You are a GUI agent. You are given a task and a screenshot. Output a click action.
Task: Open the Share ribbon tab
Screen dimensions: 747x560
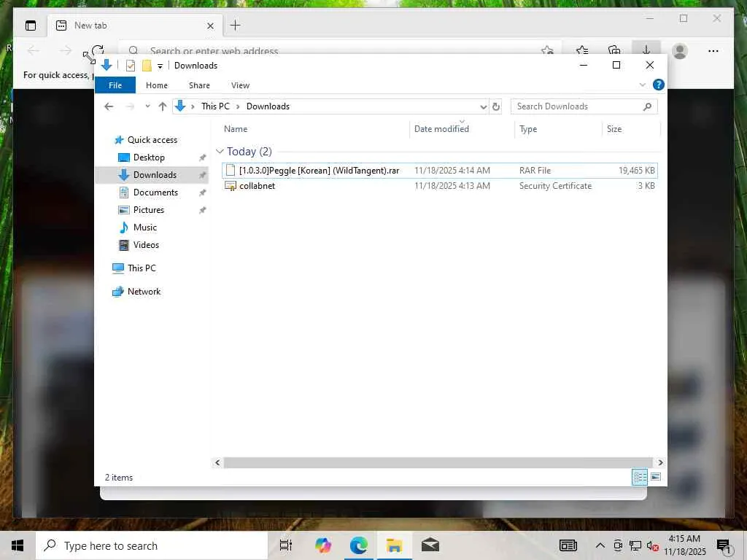tap(199, 85)
